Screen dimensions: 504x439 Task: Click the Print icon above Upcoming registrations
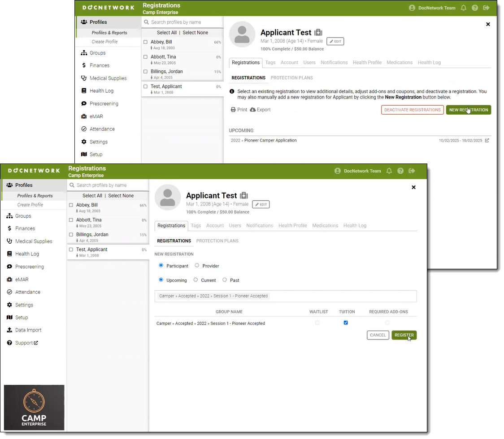[233, 110]
